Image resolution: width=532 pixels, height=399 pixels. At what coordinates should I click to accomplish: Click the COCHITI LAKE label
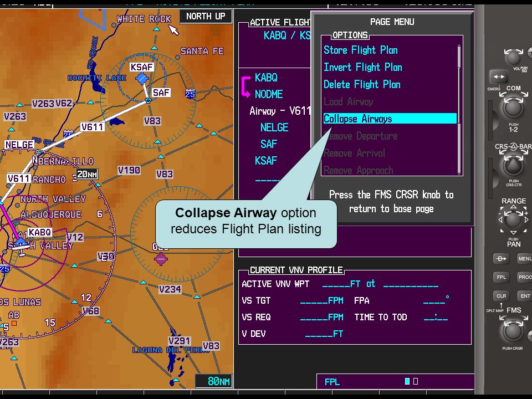tap(96, 78)
